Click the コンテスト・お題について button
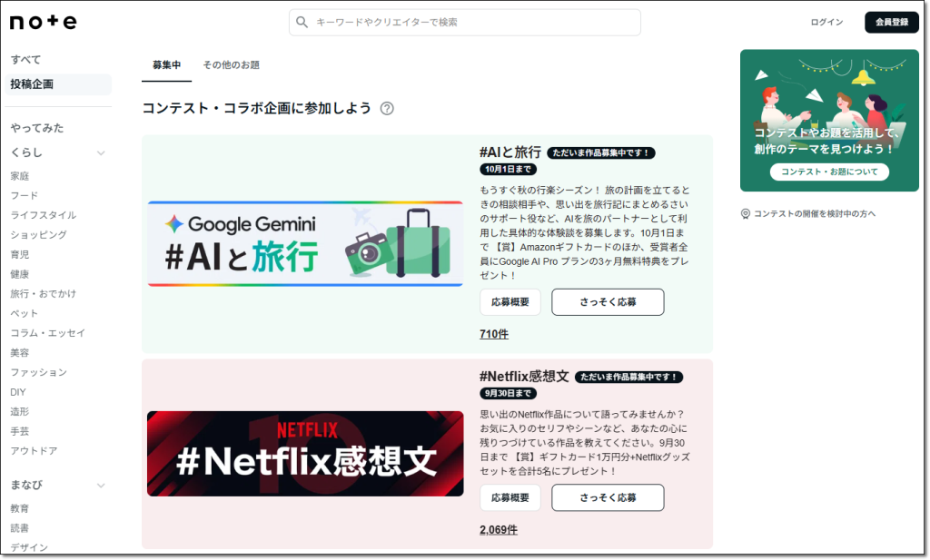This screenshot has width=930, height=560. 829,172
